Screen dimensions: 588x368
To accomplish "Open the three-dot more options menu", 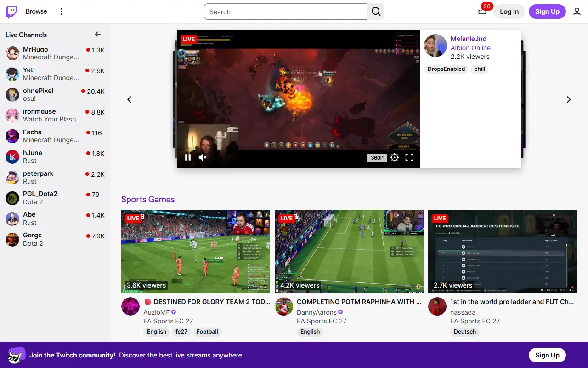I will click(x=62, y=12).
